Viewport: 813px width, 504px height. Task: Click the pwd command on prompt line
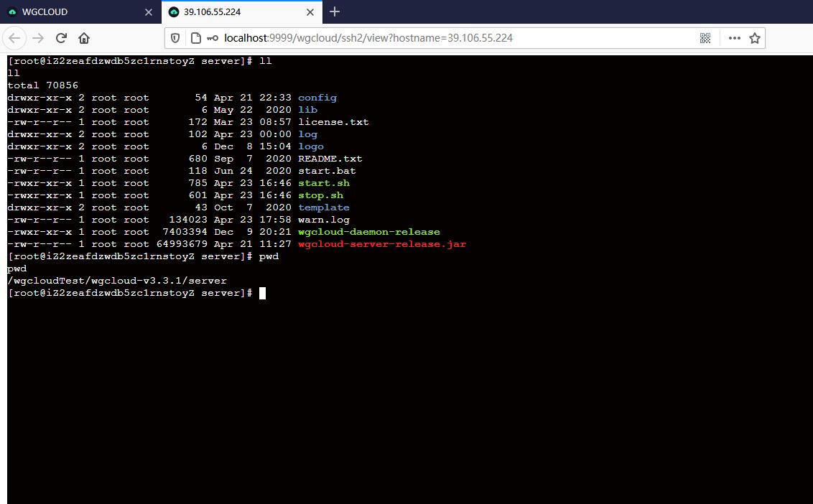269,256
